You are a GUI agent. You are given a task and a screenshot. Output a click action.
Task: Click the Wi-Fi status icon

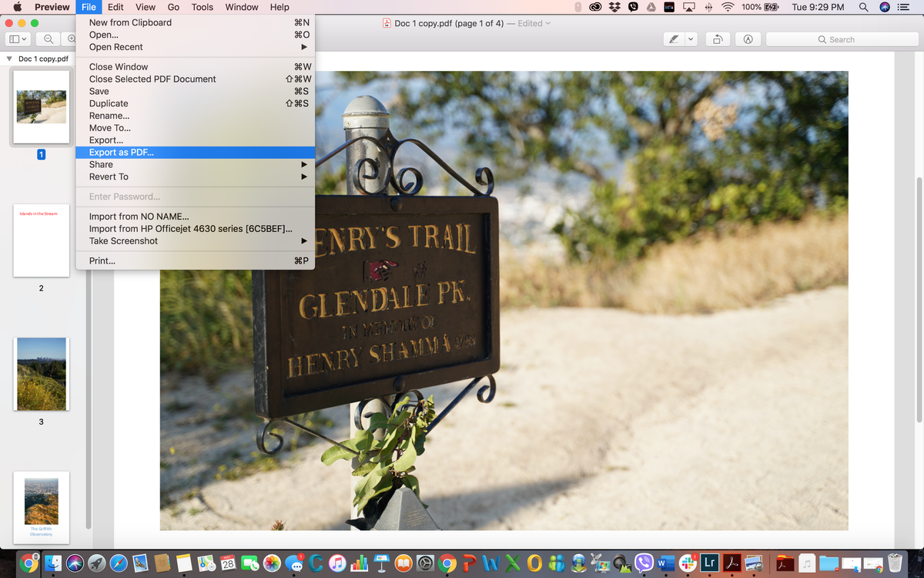click(728, 7)
